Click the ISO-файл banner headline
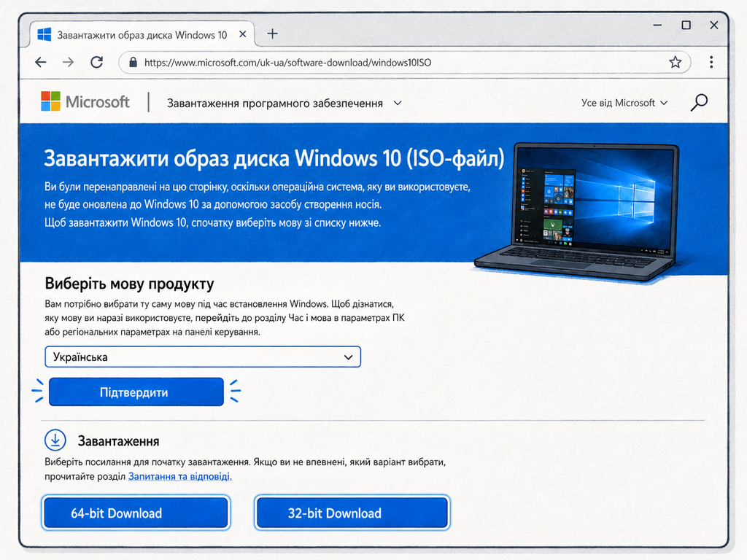This screenshot has width=747, height=560. pyautogui.click(x=274, y=158)
